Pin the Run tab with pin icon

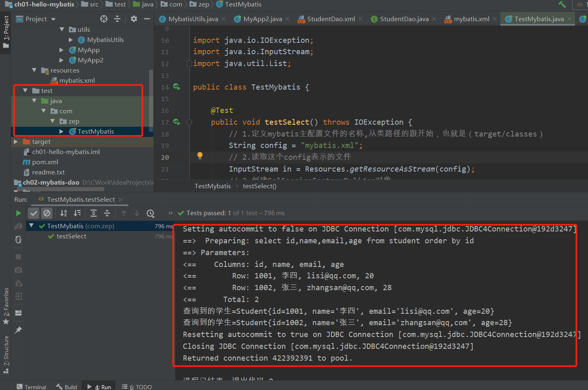[18, 330]
